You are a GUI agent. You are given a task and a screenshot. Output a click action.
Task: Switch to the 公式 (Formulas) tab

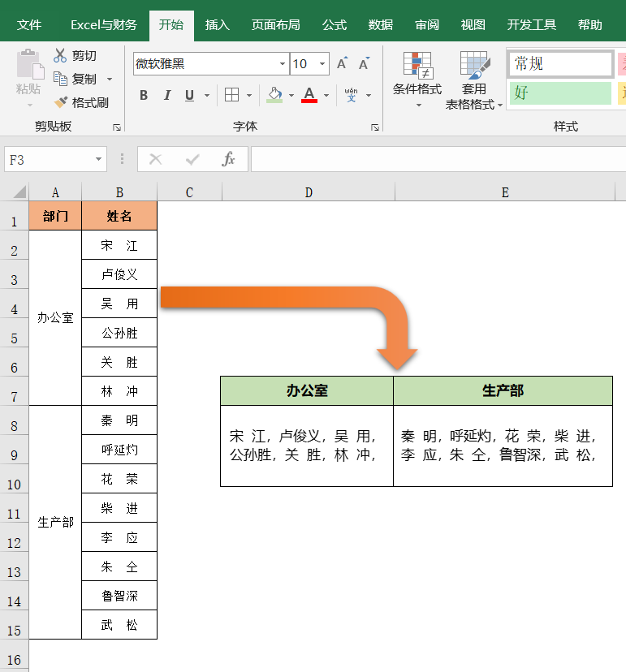[x=335, y=25]
